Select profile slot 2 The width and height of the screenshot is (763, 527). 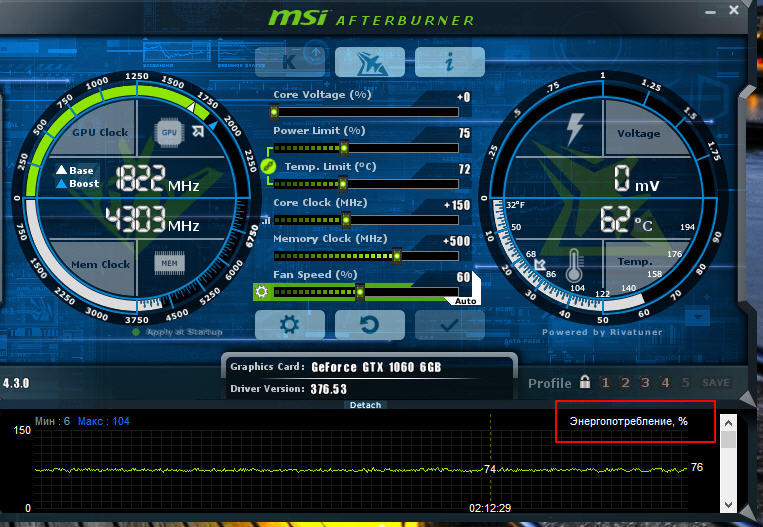(x=625, y=382)
